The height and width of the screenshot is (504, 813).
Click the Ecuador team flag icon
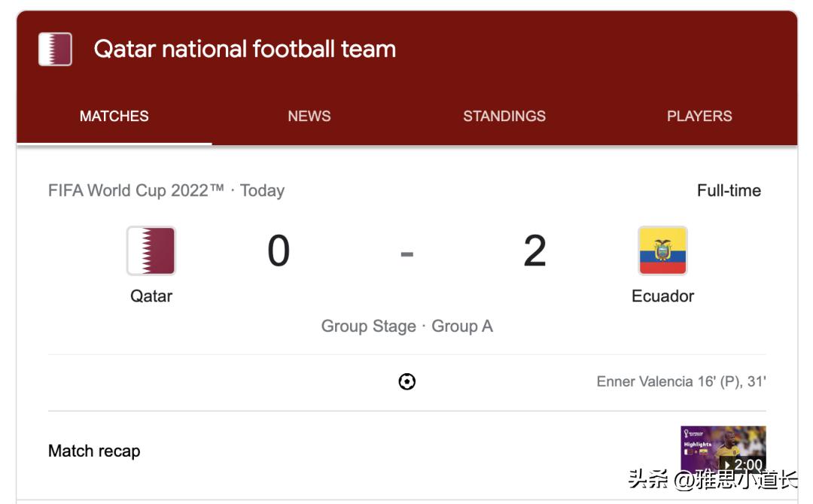[x=662, y=251]
